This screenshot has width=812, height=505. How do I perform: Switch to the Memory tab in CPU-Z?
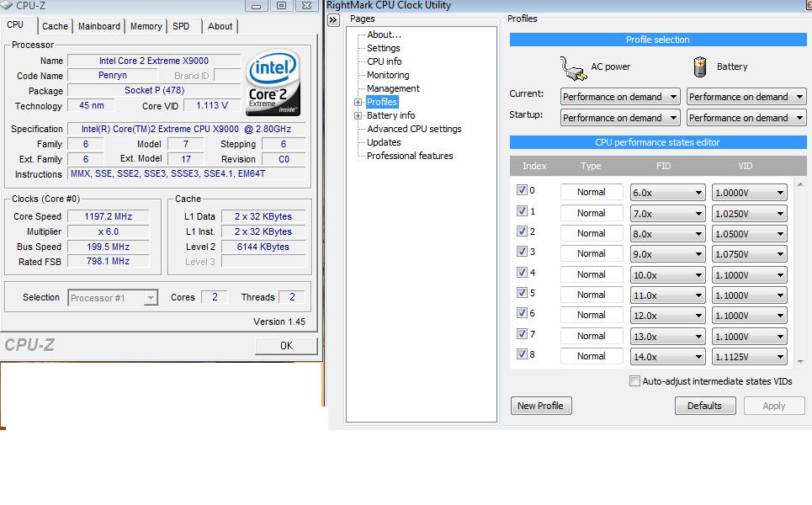[146, 26]
